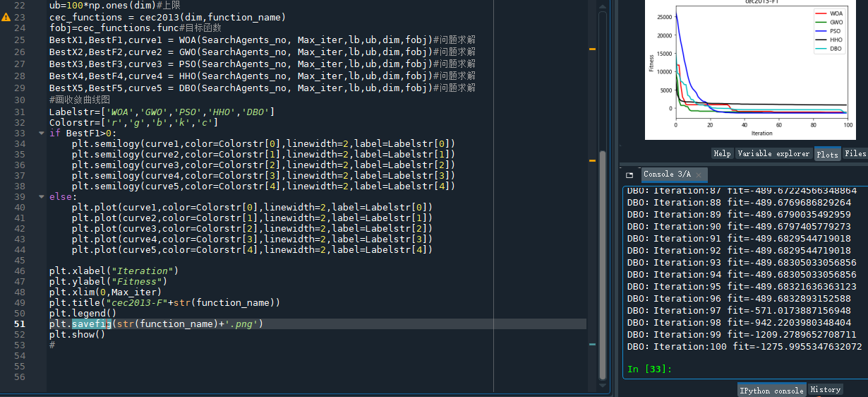Click the teal marker in the editor scroll flag area
Viewport: 868px width, 397px height.
point(592,344)
